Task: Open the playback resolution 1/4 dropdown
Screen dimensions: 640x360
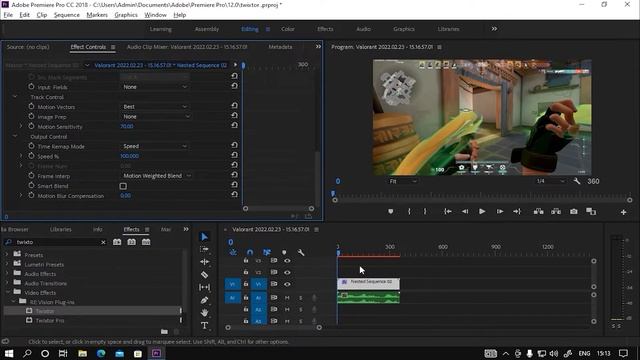Action: (551, 181)
